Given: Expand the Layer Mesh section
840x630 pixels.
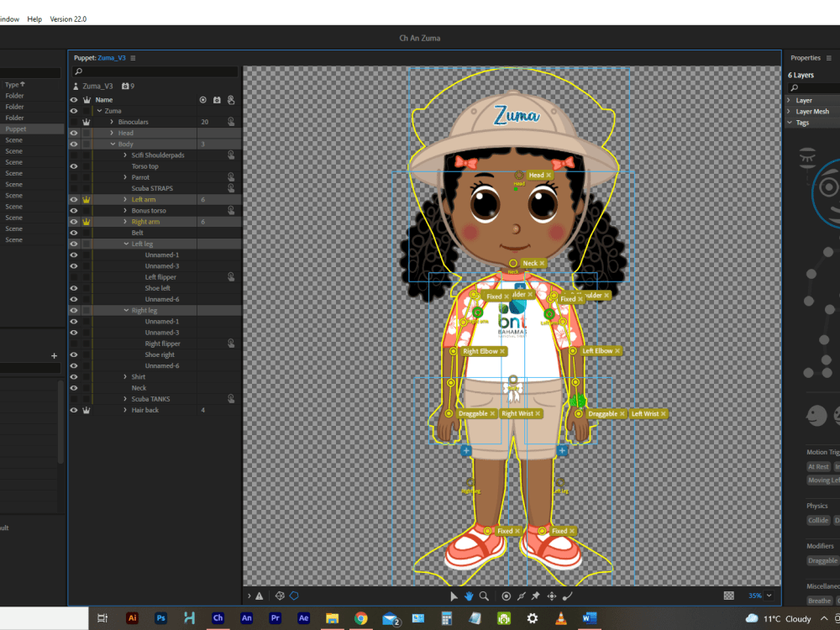Looking at the screenshot, I should tap(789, 112).
